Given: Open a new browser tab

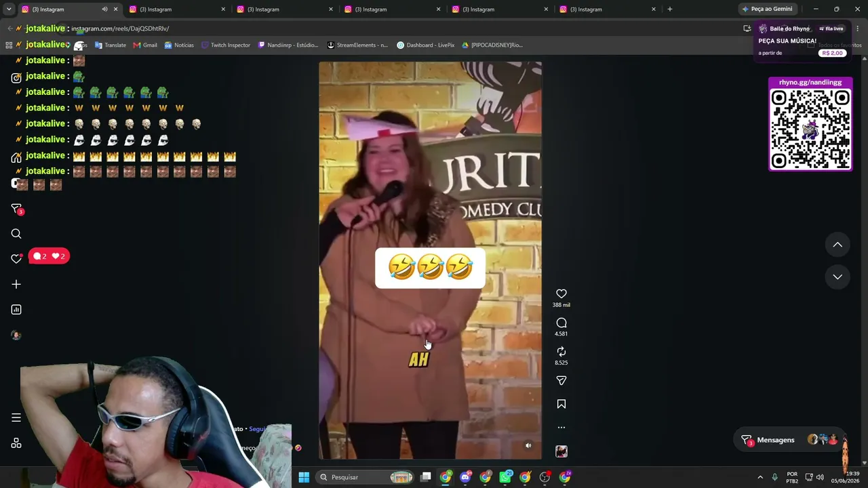Looking at the screenshot, I should [x=670, y=9].
